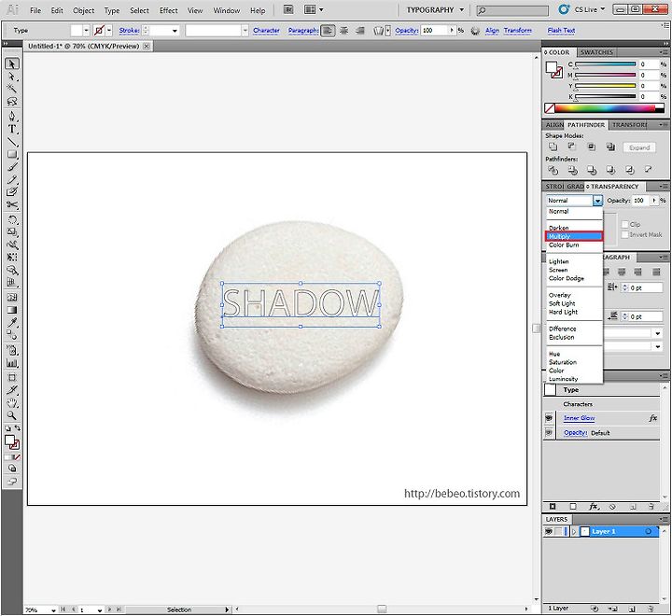Select the Rotate tool
This screenshot has width=672, height=616.
coord(12,220)
